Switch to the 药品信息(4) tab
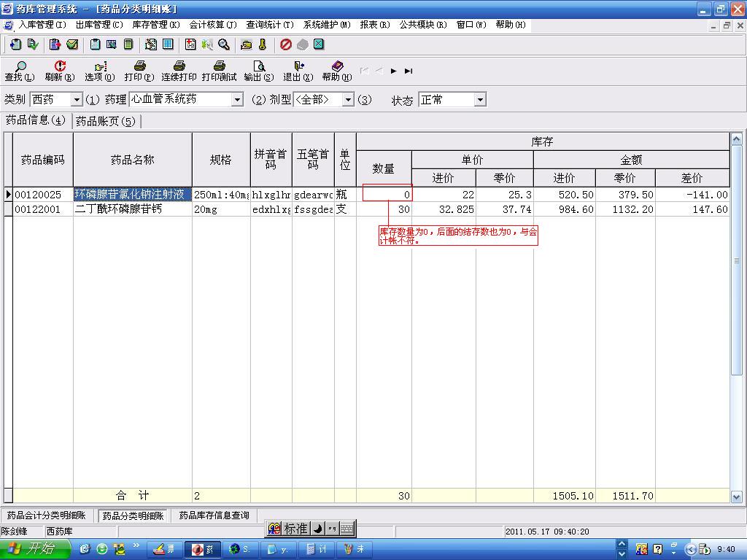This screenshot has height=560, width=747. tap(36, 120)
